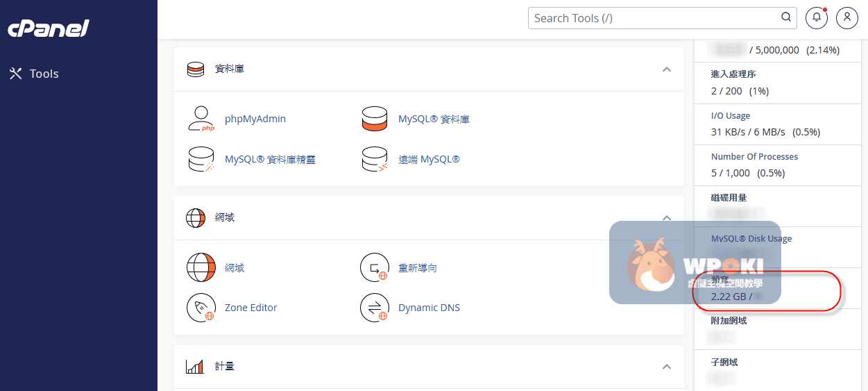
Task: Open the user account menu
Action: pos(847,18)
